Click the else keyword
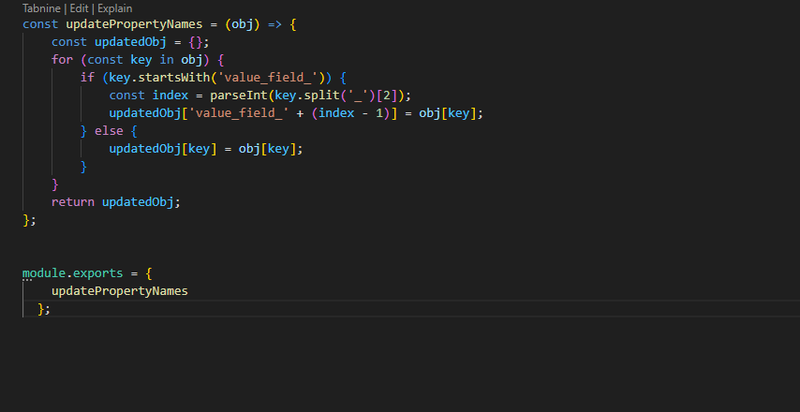Screen dimensions: 800x412 pyautogui.click(x=109, y=131)
